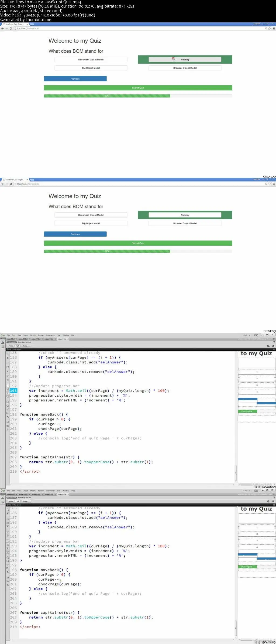Viewport: 276px width, 644px height.
Task: Click filter funnel icon in 00:02:05 frame
Action: (x=274, y=498)
